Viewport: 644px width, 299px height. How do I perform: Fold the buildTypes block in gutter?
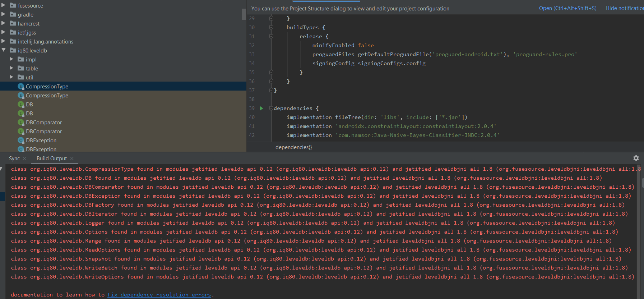click(x=271, y=27)
